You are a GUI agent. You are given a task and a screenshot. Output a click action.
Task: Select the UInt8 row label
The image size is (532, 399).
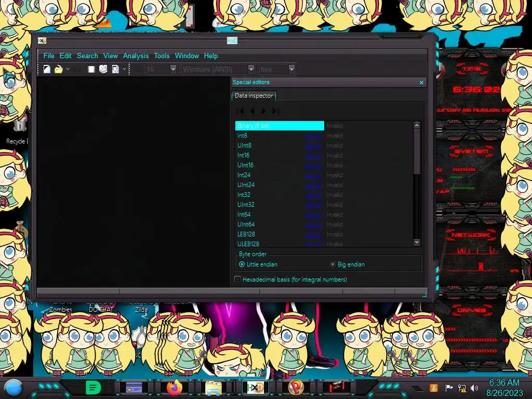pyautogui.click(x=244, y=145)
